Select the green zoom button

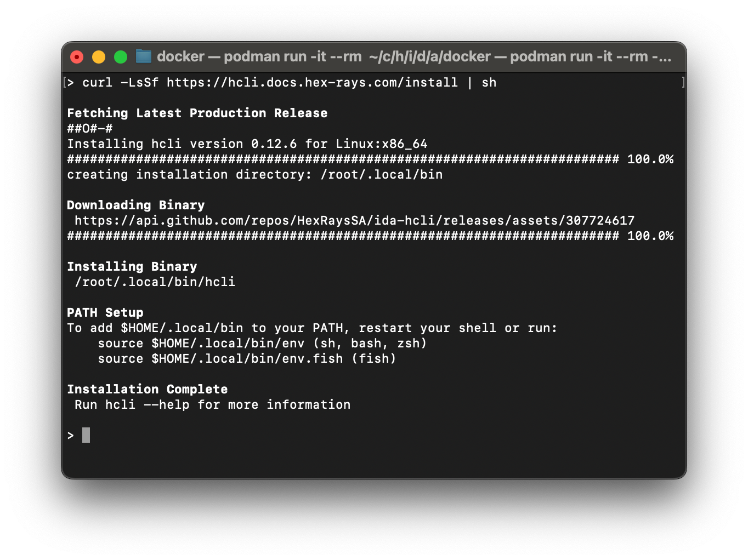[x=121, y=56]
